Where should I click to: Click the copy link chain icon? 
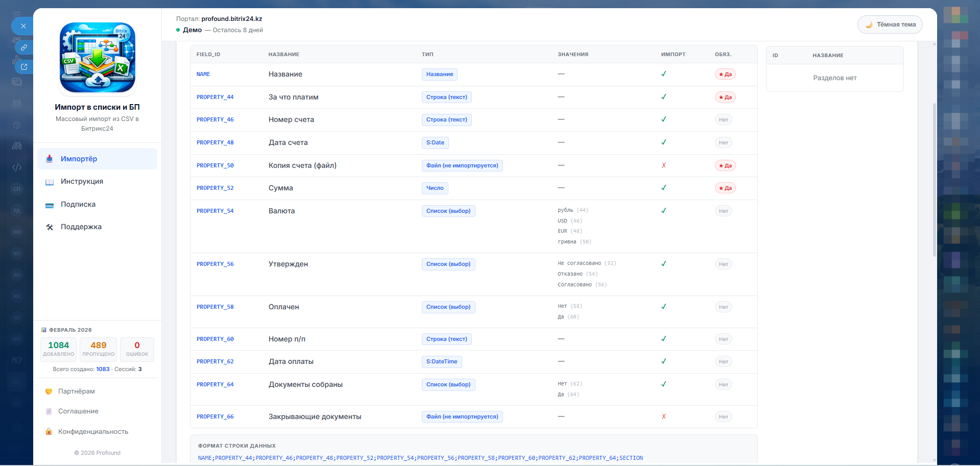click(24, 47)
